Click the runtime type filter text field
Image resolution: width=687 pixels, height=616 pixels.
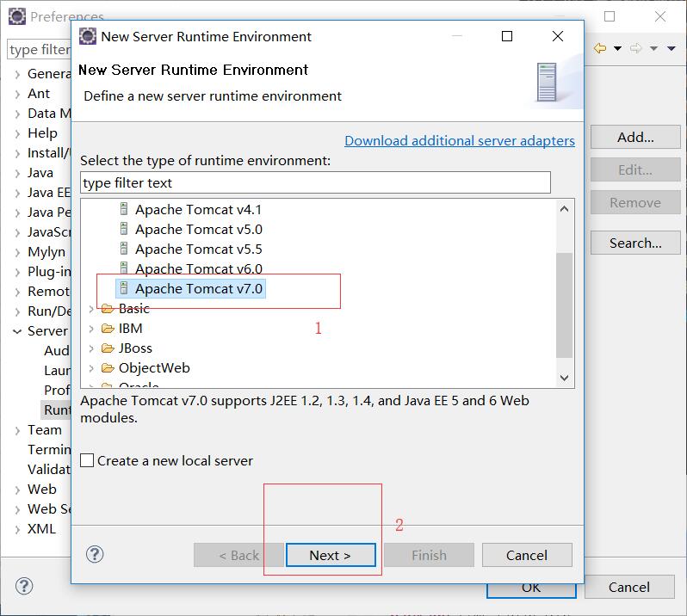(x=315, y=182)
